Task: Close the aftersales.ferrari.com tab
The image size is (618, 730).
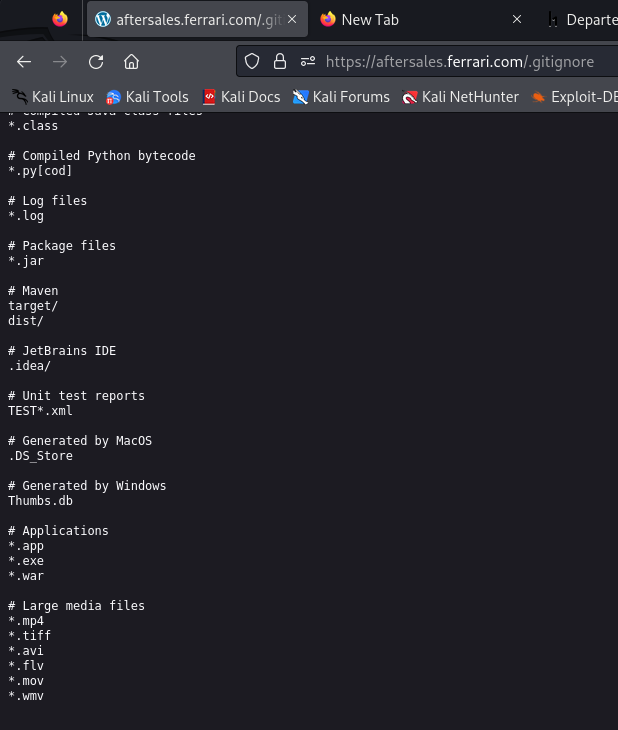Action: [x=292, y=19]
